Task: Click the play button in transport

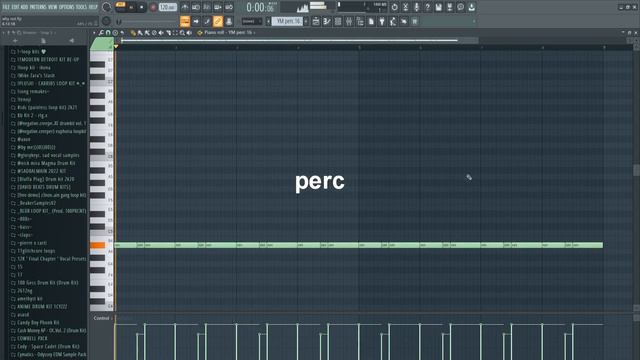Action: (131, 7)
